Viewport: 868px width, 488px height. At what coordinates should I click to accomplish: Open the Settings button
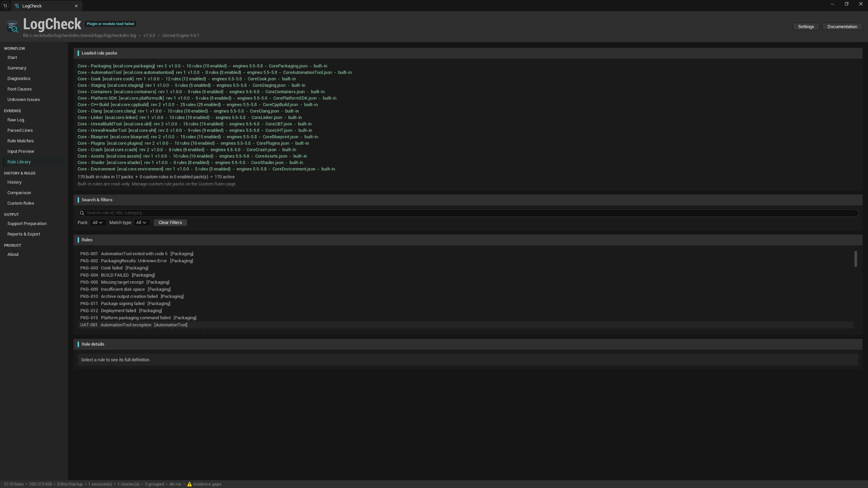click(806, 27)
